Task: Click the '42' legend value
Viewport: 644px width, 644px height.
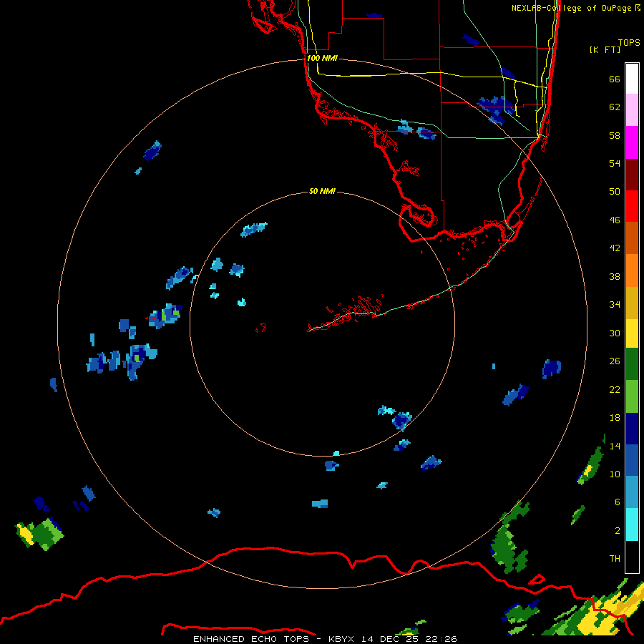Action: click(615, 248)
